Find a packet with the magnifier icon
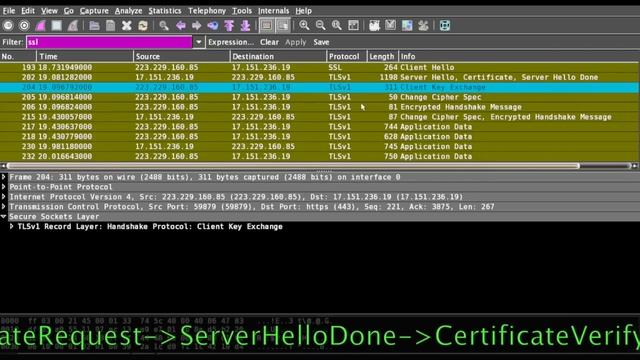640x360 pixels. pyautogui.click(x=164, y=26)
